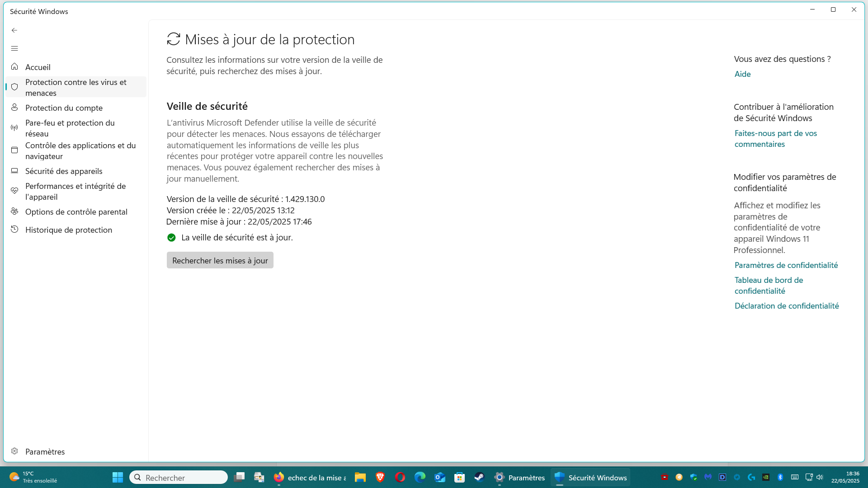Open Microsoft Store from the taskbar
Viewport: 868px width, 488px height.
tap(460, 477)
